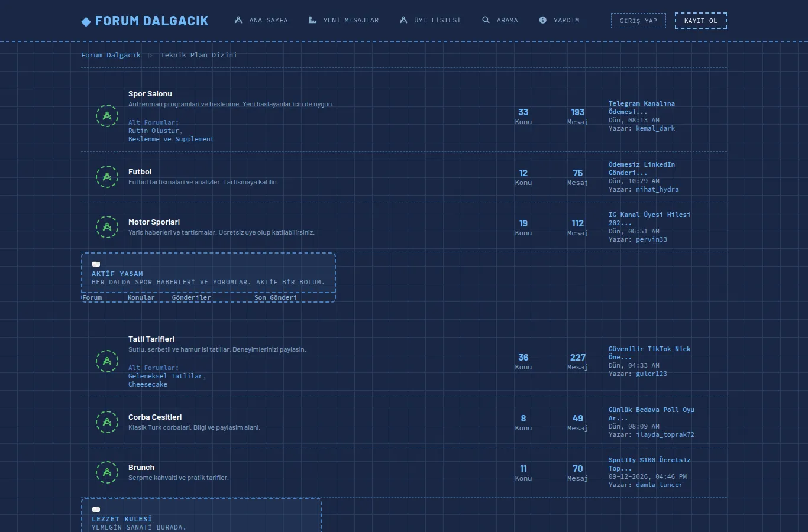Screen dimensions: 808x532
Task: Click the Corba Cesitleri forum status icon
Action: click(107, 422)
